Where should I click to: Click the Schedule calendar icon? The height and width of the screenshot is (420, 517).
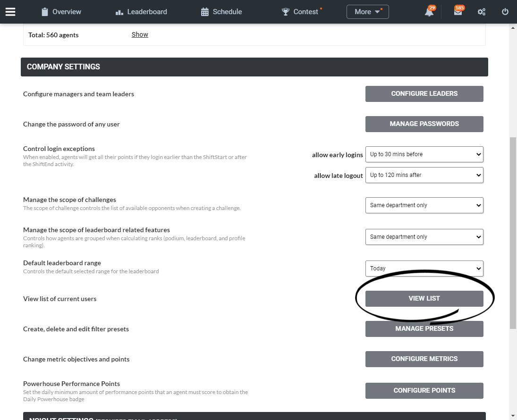[205, 12]
